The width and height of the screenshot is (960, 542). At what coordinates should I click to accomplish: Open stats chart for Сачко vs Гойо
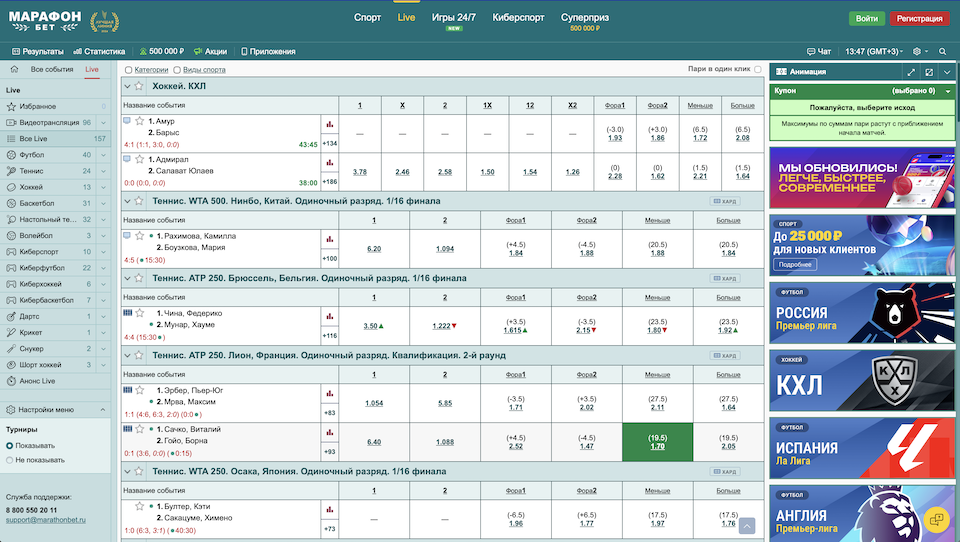pos(329,432)
